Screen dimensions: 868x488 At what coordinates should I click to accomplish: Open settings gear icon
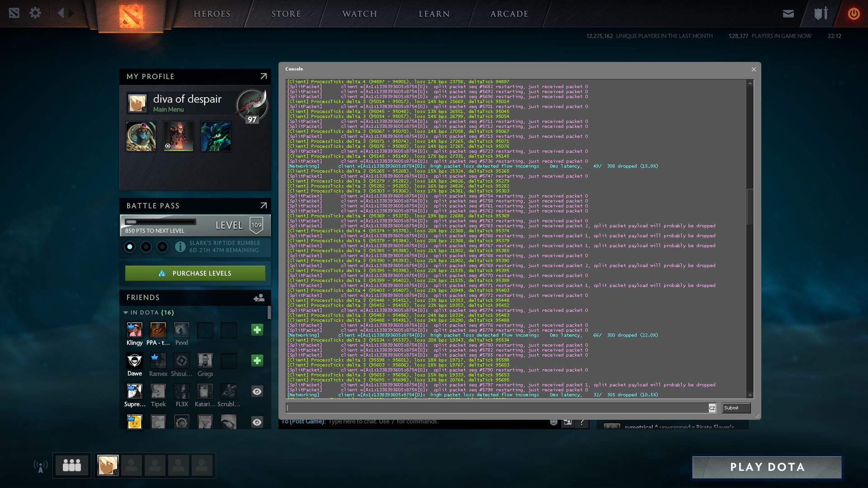pos(35,13)
